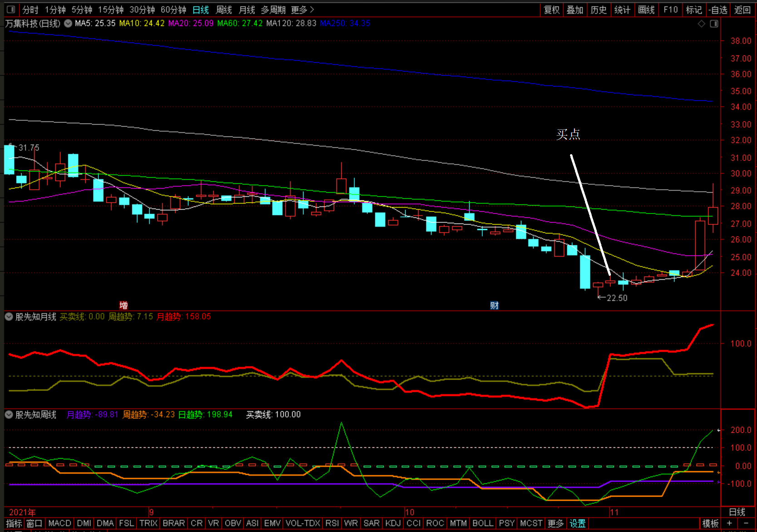
Task: Click the 模板 template button
Action: point(710,523)
